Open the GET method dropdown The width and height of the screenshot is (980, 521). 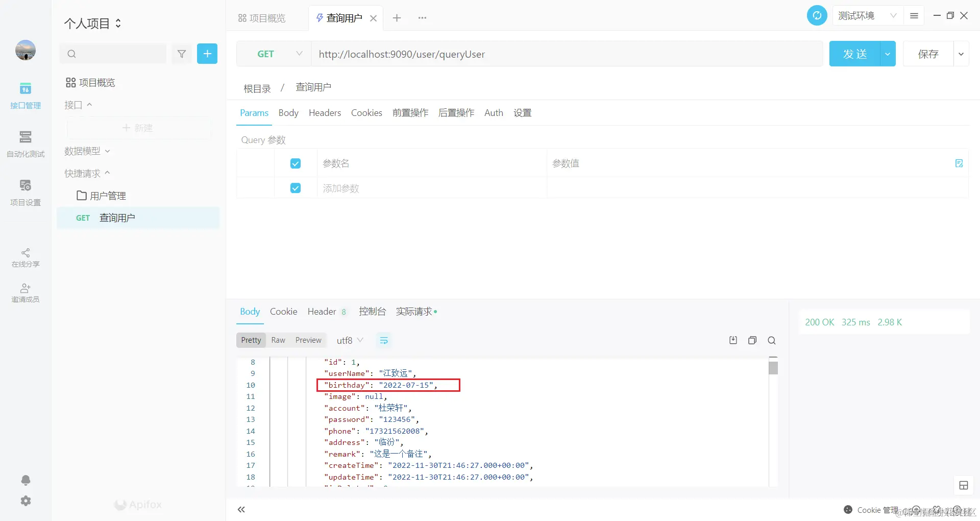coord(274,54)
